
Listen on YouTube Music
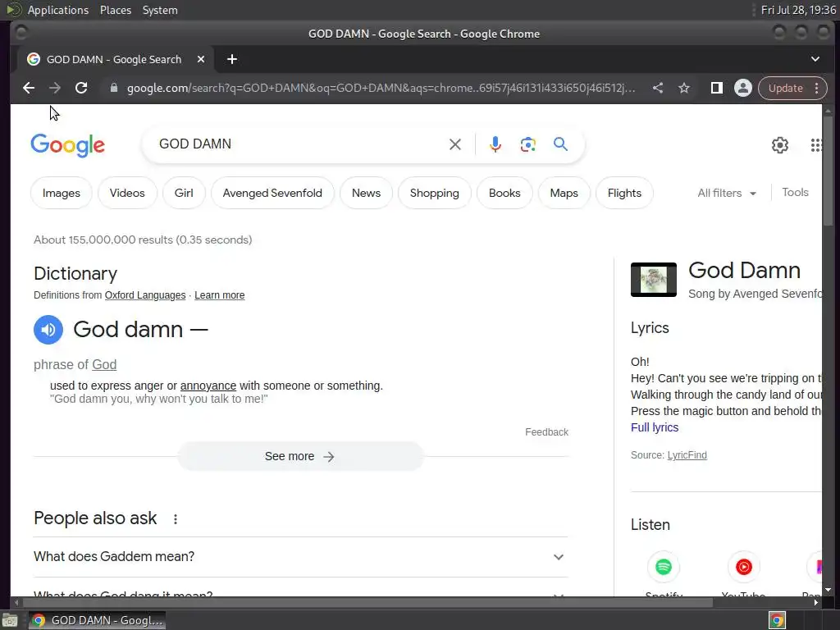tap(743, 567)
